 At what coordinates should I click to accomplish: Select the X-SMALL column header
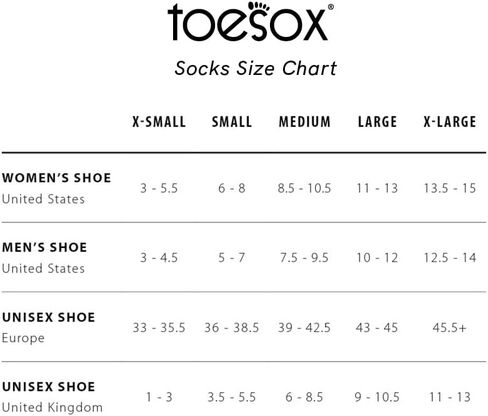click(x=159, y=122)
